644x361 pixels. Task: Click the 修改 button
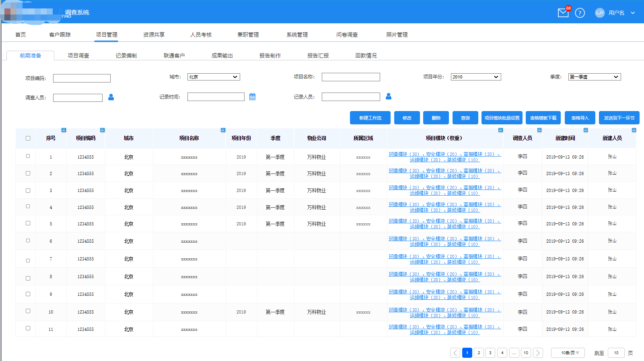407,118
